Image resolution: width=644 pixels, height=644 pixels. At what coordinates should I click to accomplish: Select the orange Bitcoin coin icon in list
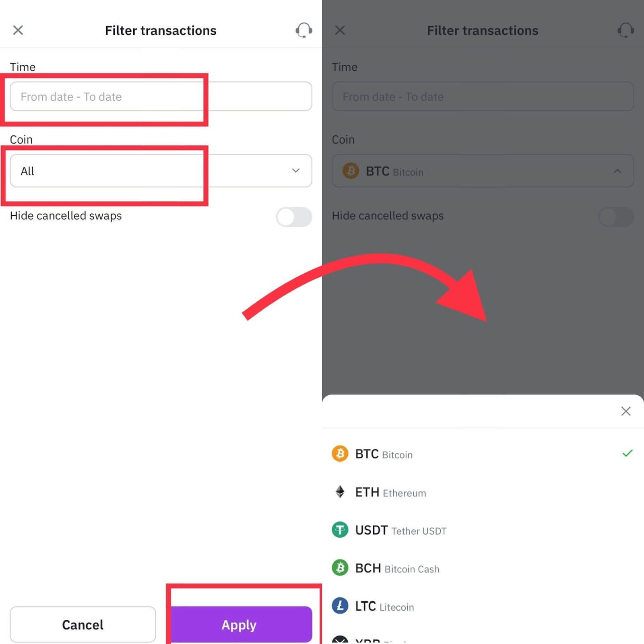(340, 454)
